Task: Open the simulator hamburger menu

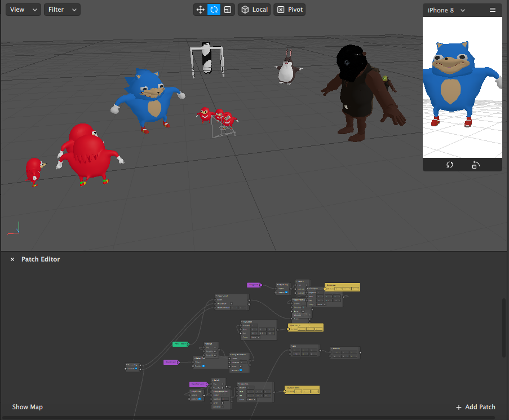Action: (x=493, y=10)
